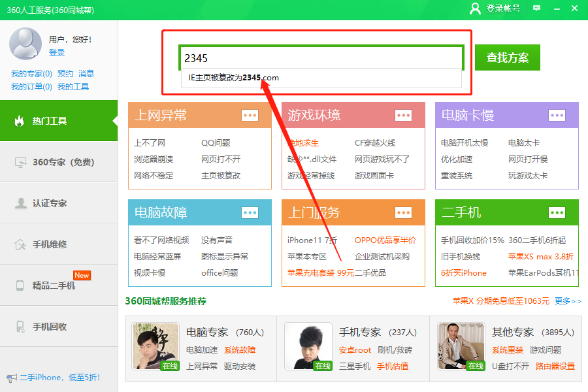
Task: Click the 网页游戏玩不了 item
Action: click(x=382, y=159)
